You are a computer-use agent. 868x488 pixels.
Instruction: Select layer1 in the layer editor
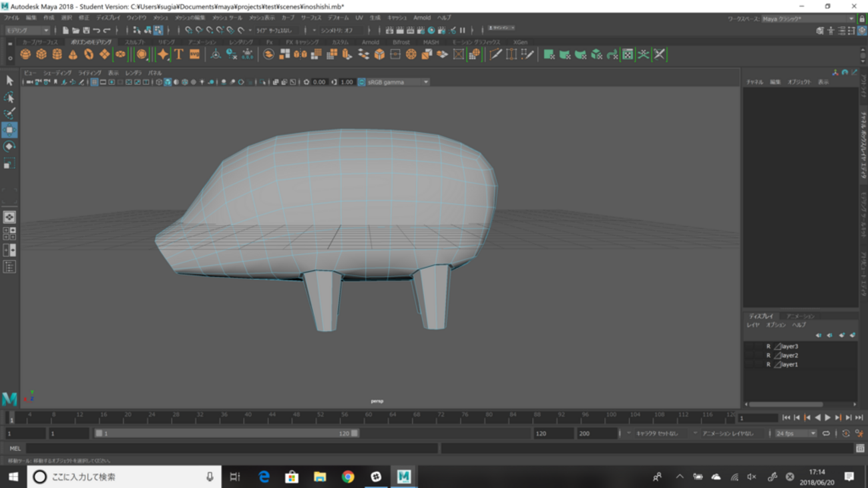click(x=789, y=364)
